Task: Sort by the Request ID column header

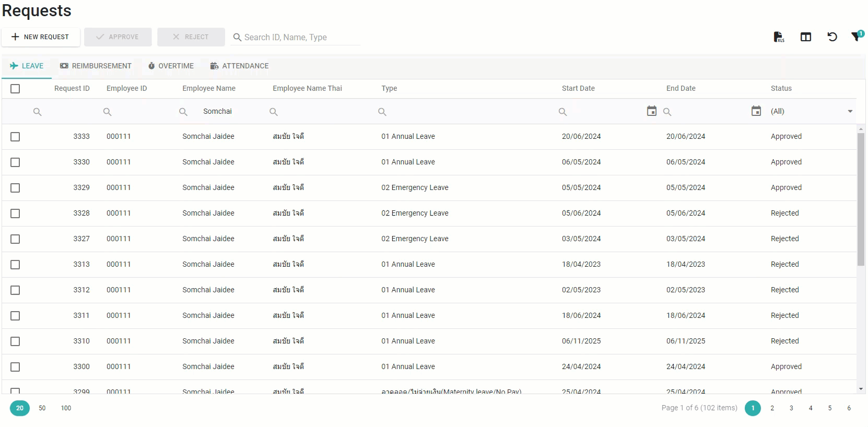Action: (x=72, y=89)
